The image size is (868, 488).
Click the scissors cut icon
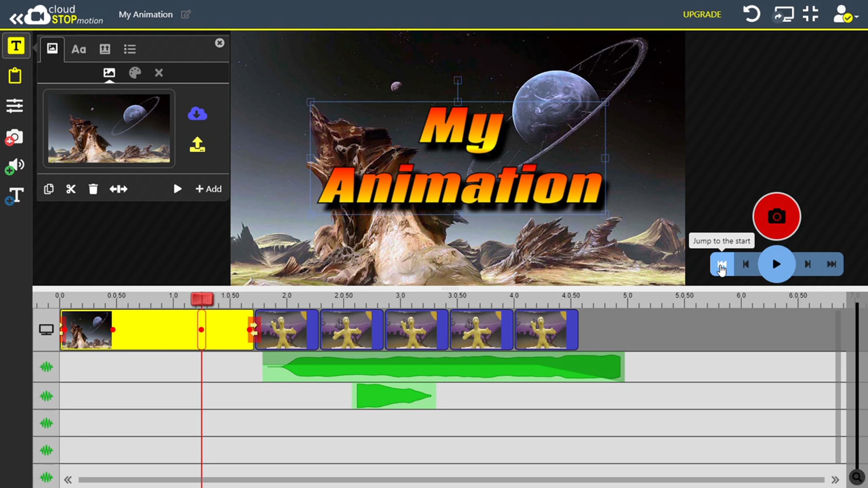71,189
